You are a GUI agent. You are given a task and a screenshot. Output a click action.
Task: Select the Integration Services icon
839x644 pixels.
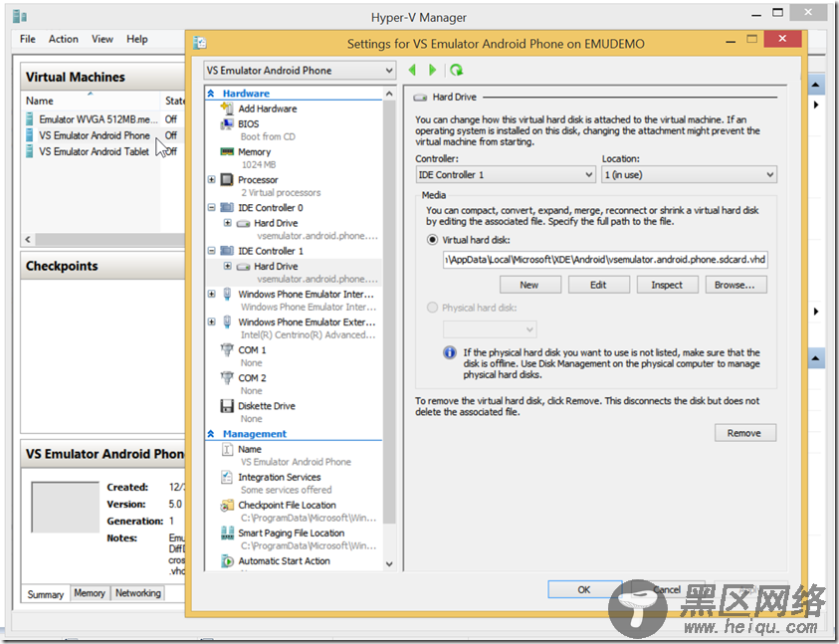click(x=227, y=477)
